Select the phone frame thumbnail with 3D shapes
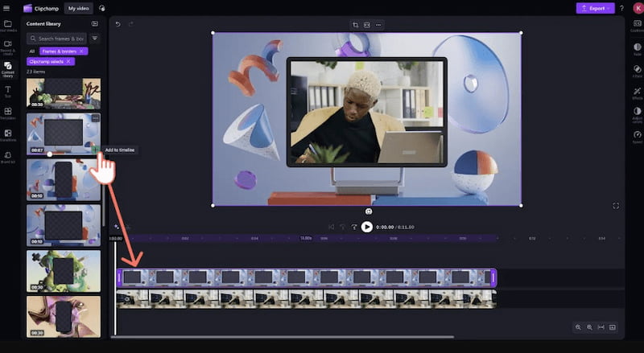Viewport: 644px width, 353px height. coord(64,180)
